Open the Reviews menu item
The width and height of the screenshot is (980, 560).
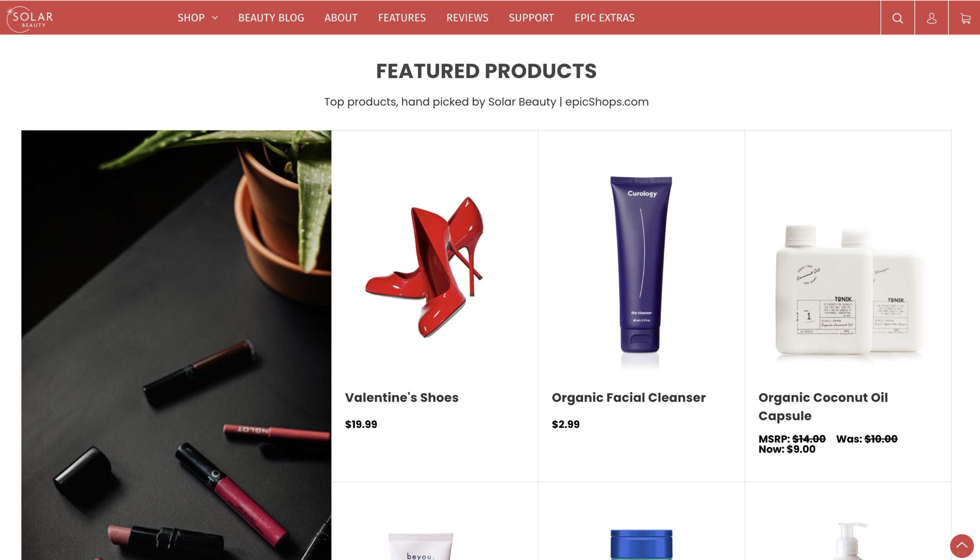(467, 18)
